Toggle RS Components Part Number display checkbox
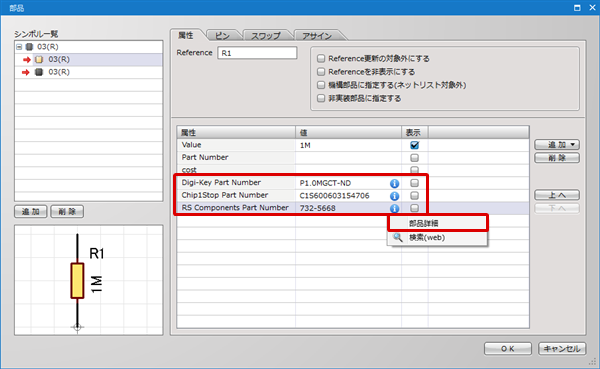Image resolution: width=600 pixels, height=369 pixels. click(x=414, y=208)
